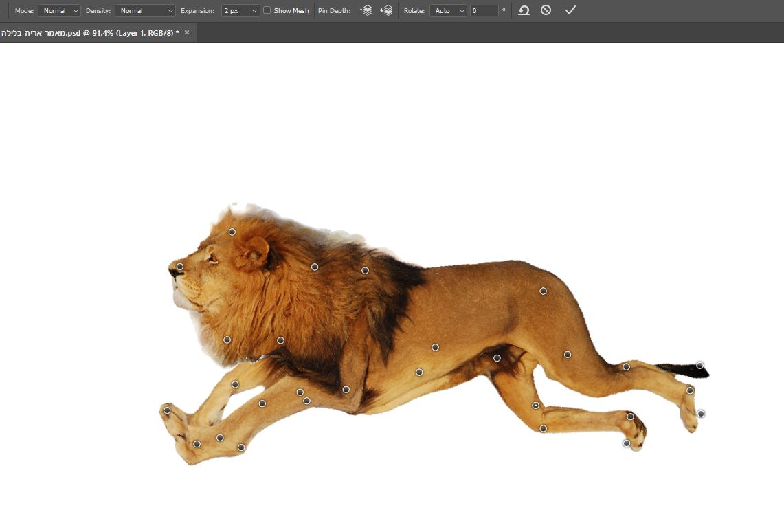Open the Rotate Auto dropdown
Image resolution: width=784 pixels, height=532 pixels.
pos(448,11)
